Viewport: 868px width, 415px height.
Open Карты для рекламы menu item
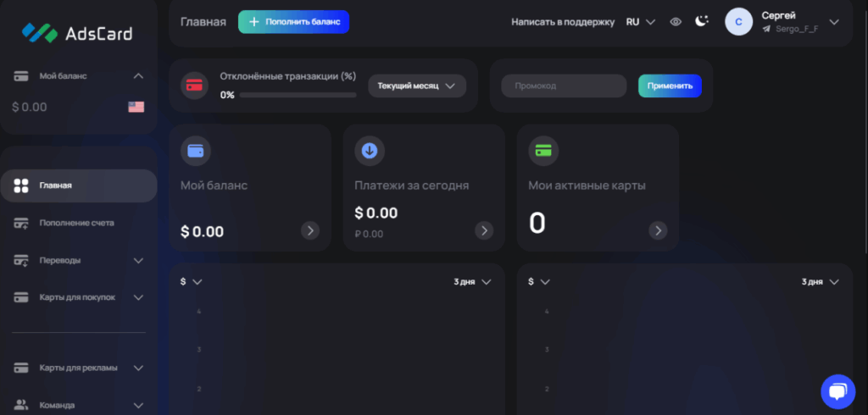[78, 368]
